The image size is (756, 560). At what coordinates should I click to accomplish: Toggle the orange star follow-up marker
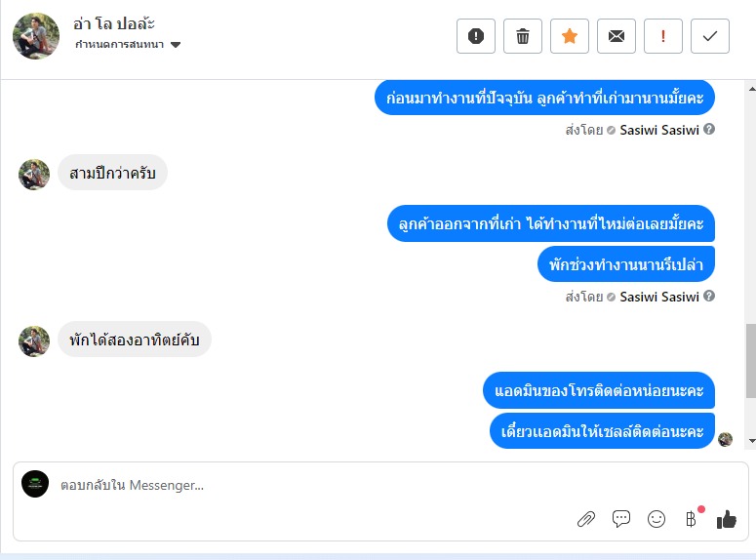[x=570, y=36]
